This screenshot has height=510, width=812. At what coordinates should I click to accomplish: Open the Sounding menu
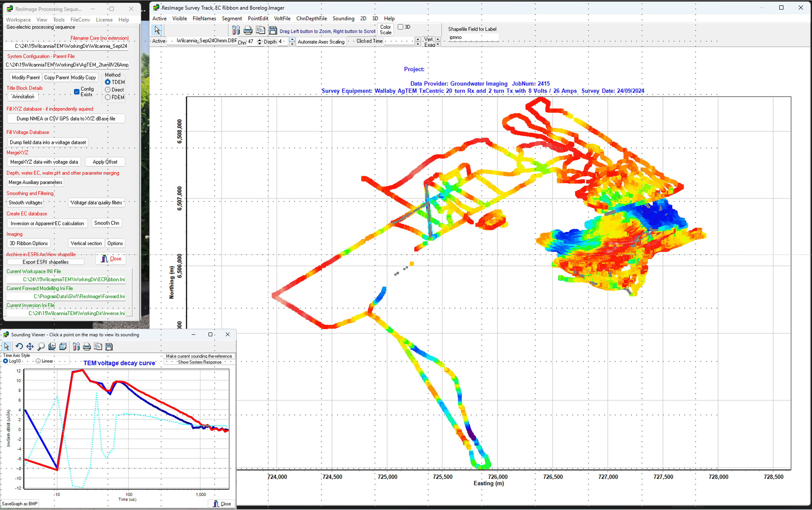[x=343, y=19]
